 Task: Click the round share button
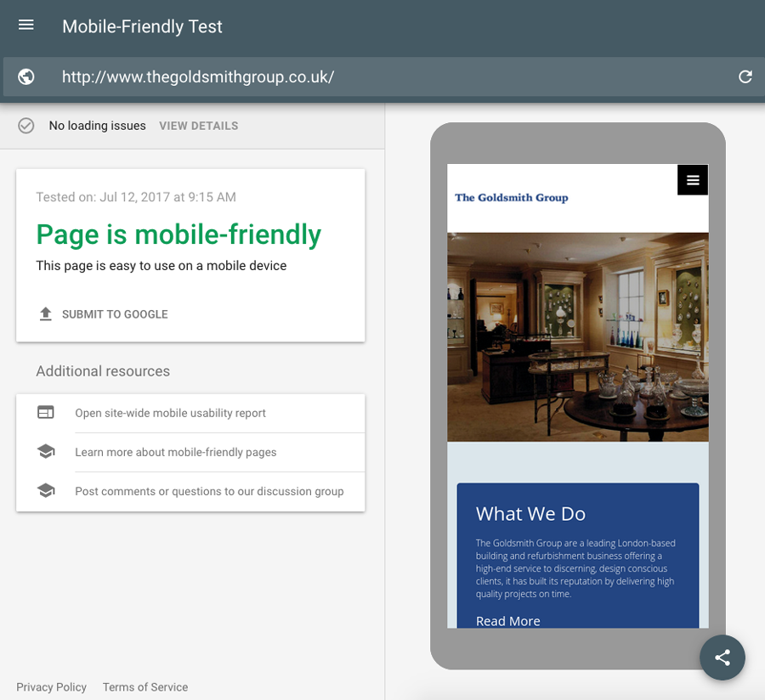click(x=722, y=658)
